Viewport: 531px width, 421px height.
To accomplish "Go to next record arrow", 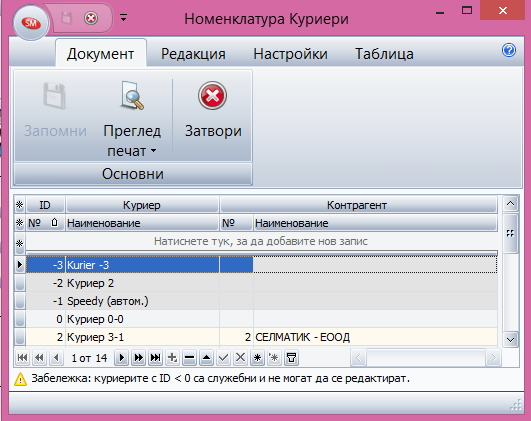I will pyautogui.click(x=122, y=358).
